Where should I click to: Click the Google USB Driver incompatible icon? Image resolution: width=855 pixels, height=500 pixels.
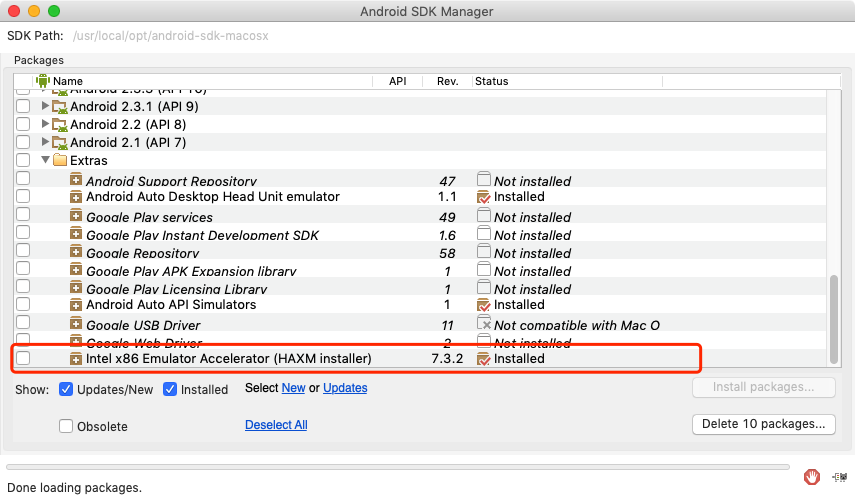pyautogui.click(x=484, y=325)
